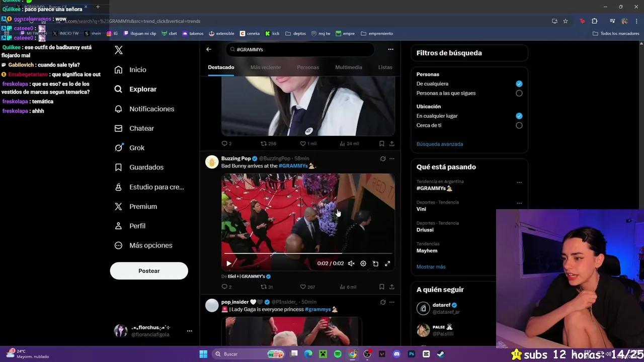Select Personas a las que sigues

[x=519, y=93]
